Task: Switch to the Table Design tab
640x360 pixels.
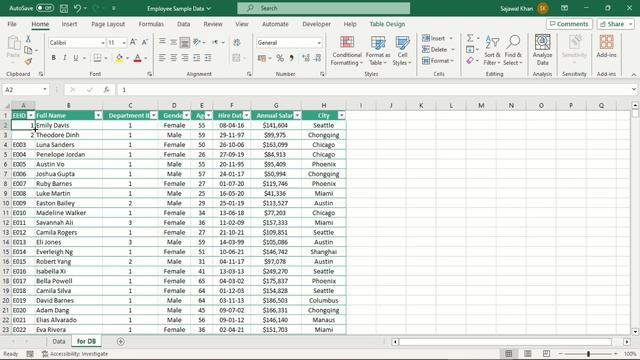Action: (387, 24)
